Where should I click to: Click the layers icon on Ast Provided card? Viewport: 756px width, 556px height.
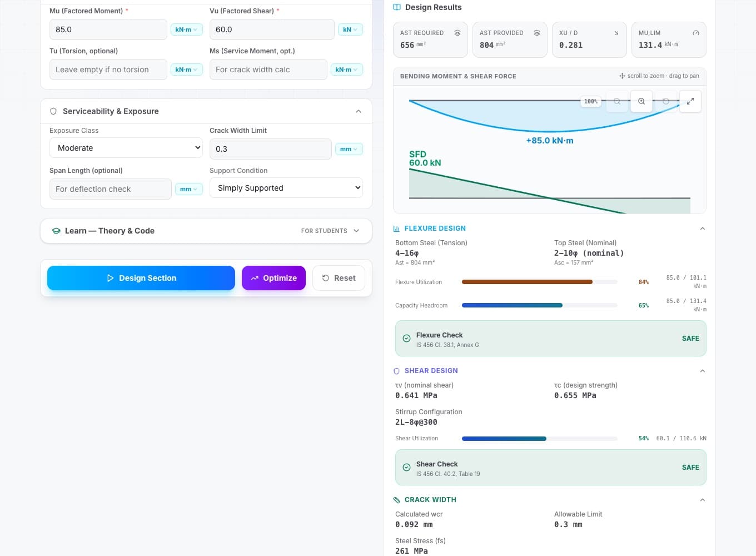pos(537,33)
